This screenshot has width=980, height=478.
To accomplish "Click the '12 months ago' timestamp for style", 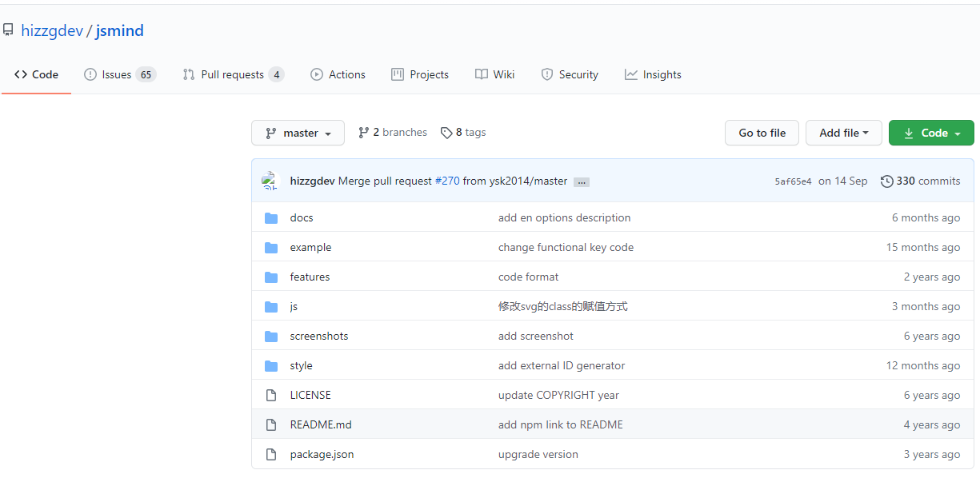I will pyautogui.click(x=922, y=365).
